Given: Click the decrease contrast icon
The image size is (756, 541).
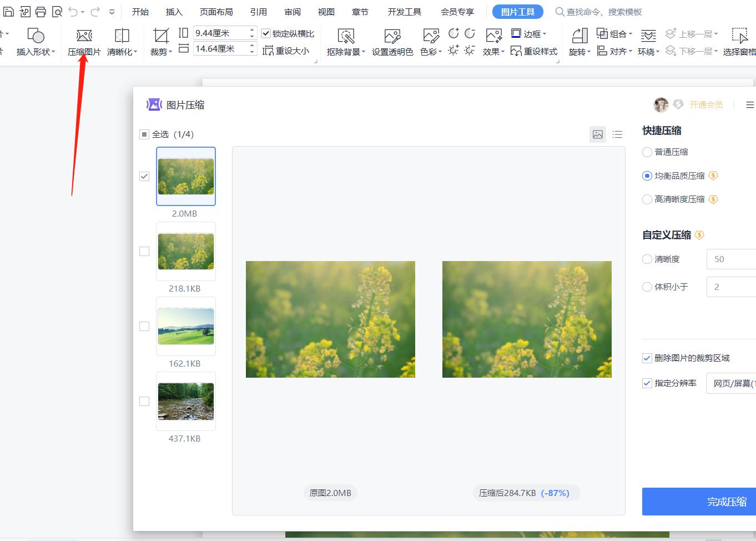Looking at the screenshot, I should (x=469, y=34).
